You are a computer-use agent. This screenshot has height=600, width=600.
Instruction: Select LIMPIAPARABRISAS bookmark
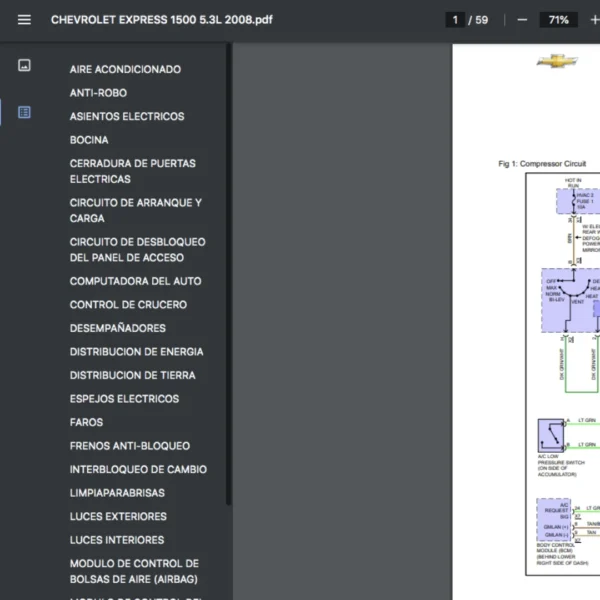coord(117,493)
